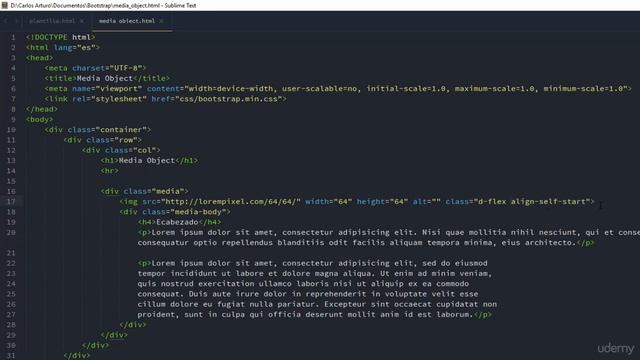
Task: Click the "Media Object" title text
Action: 104,78
